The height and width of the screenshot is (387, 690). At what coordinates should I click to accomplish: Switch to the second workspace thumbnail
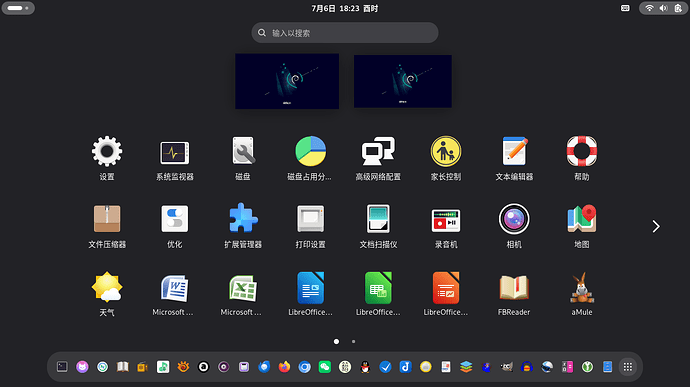(x=403, y=81)
